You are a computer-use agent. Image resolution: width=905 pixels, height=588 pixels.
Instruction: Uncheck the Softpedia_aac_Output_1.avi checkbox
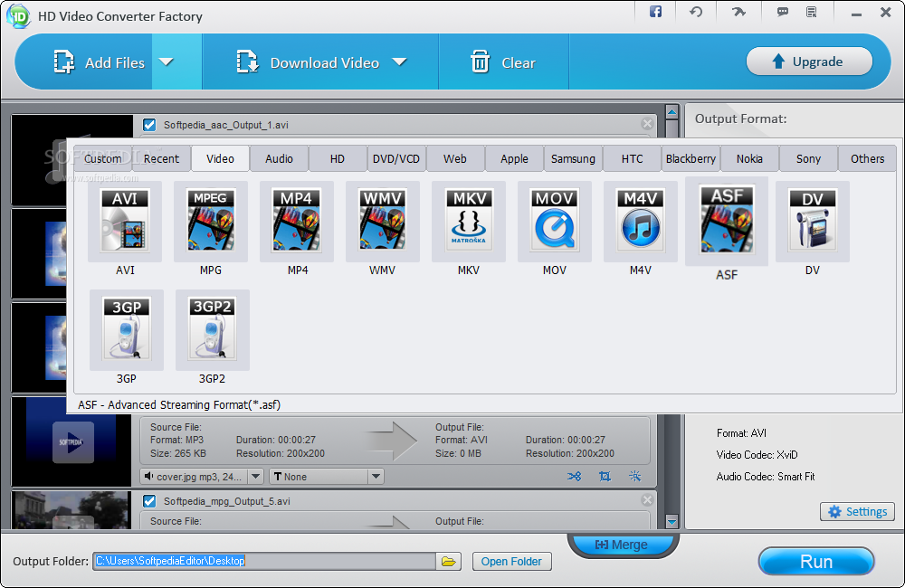coord(149,125)
